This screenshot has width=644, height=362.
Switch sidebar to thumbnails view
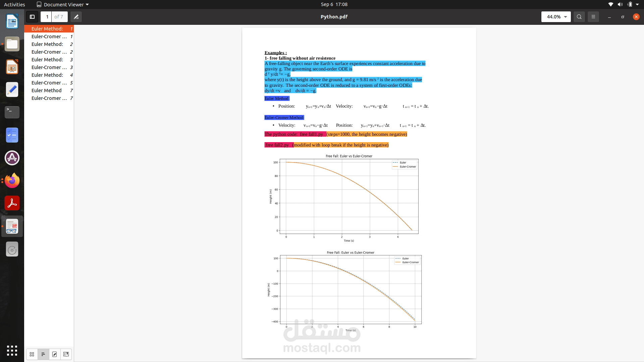pos(32,354)
